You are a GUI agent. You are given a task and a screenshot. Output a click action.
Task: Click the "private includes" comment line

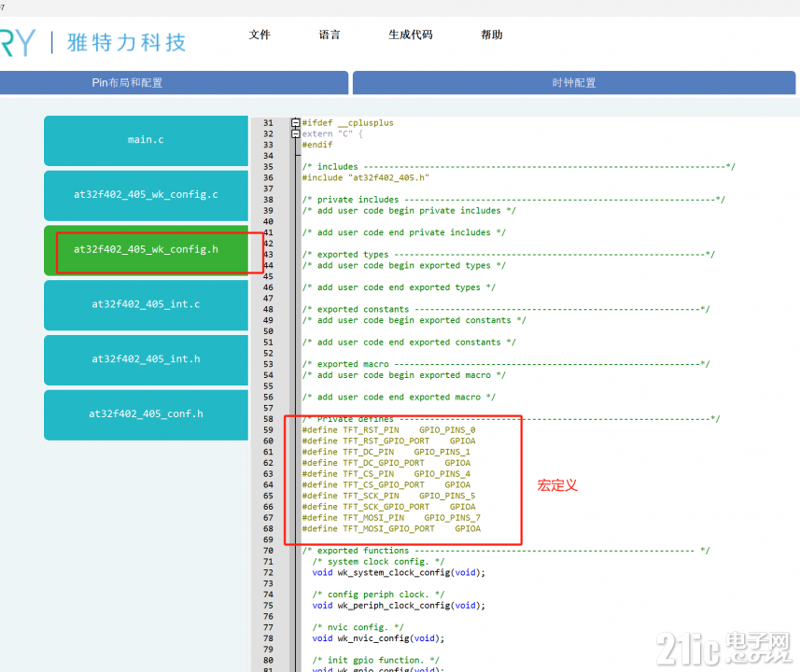513,200
